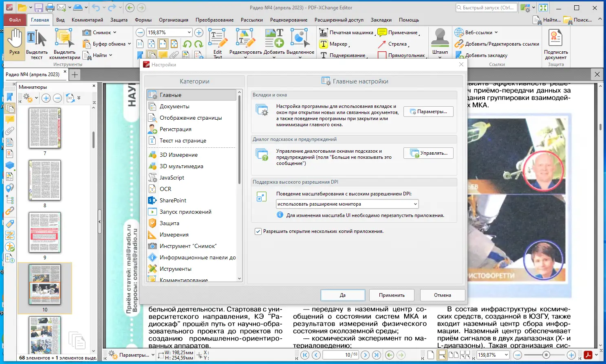Screen dimensions: 606x364
Task: Click Добавить закладку in ribbon
Action: [x=481, y=55]
